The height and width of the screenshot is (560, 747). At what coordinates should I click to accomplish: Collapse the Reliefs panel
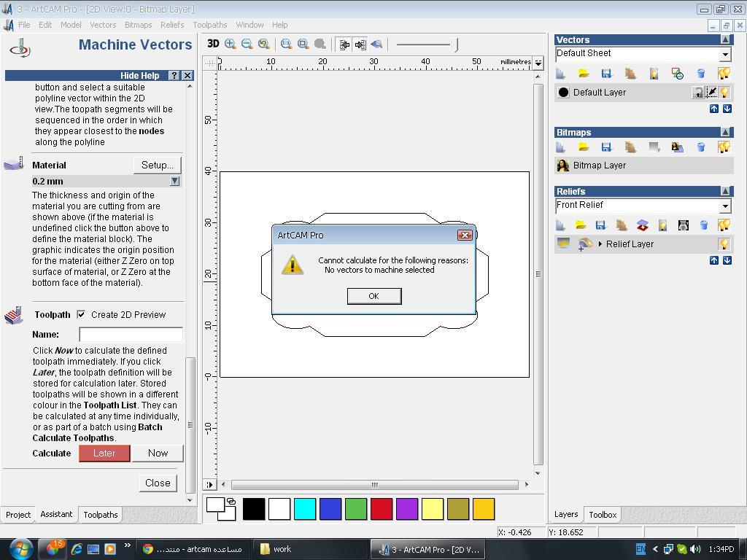pos(725,191)
